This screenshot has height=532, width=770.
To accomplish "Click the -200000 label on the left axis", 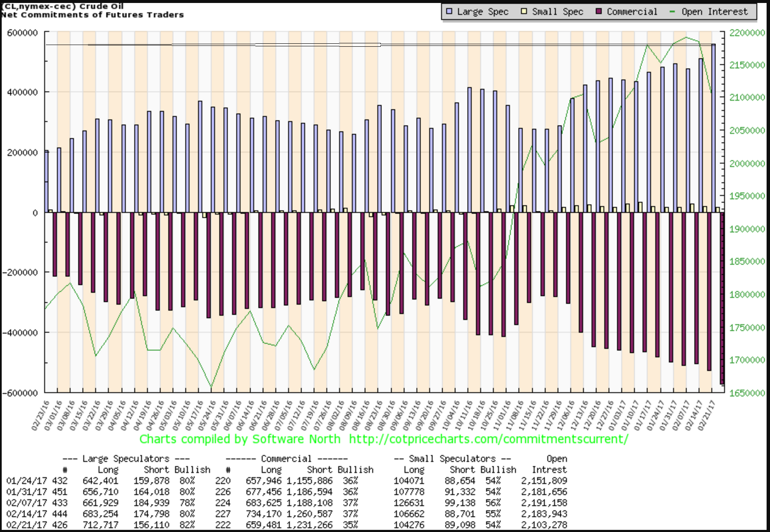I will pos(20,272).
